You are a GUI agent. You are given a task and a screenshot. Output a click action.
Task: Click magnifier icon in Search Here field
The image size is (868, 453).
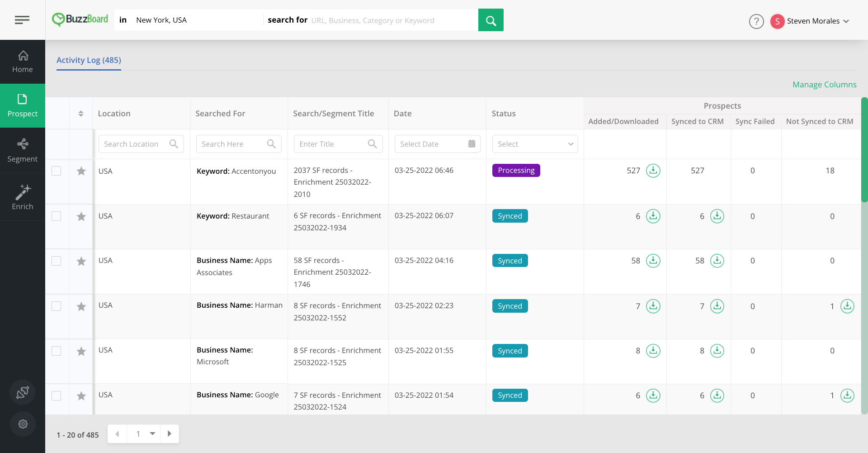pos(271,144)
